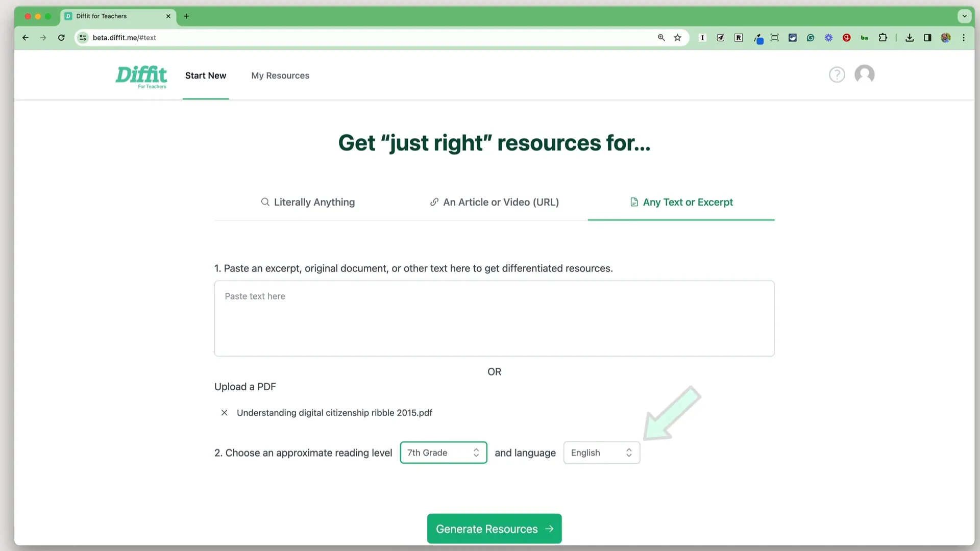Screen dimensions: 980x551
Task: Toggle the browser side panel
Action: 928,38
